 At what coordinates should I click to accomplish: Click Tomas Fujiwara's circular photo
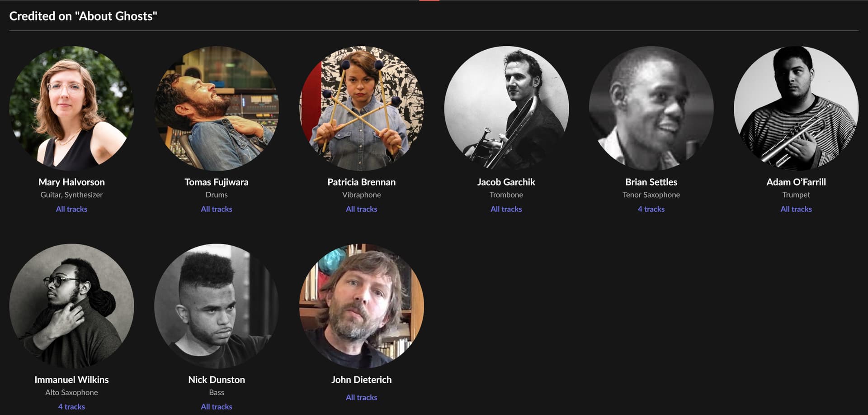217,108
